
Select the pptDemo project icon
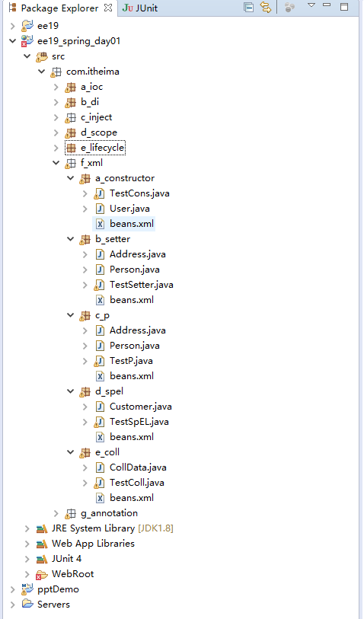click(x=27, y=589)
